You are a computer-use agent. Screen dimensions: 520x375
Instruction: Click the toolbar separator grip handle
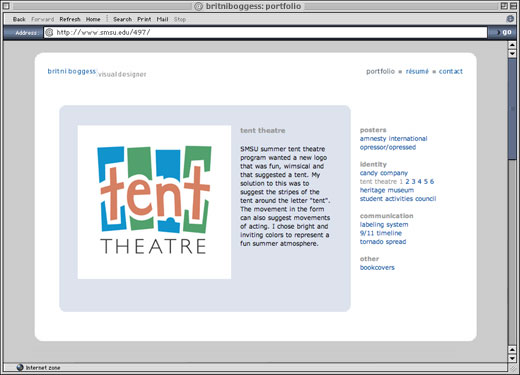tap(107, 19)
